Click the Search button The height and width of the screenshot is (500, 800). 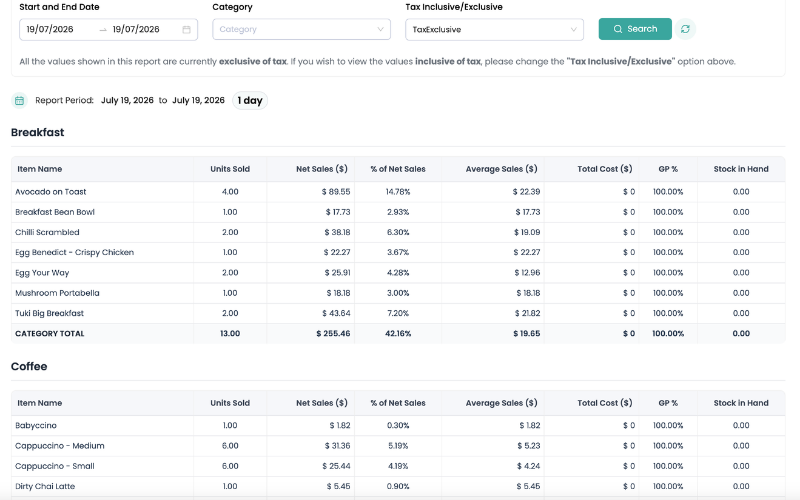(x=635, y=29)
